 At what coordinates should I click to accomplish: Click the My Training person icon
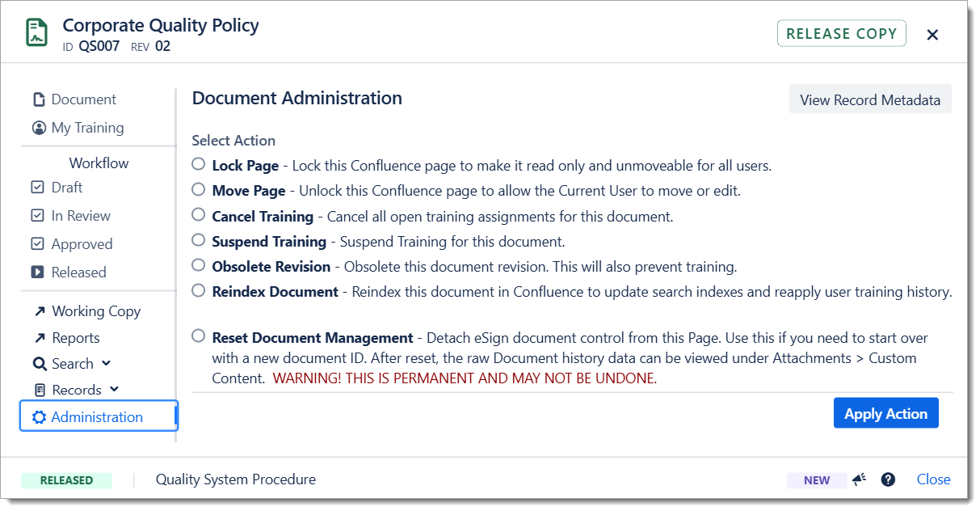point(38,128)
